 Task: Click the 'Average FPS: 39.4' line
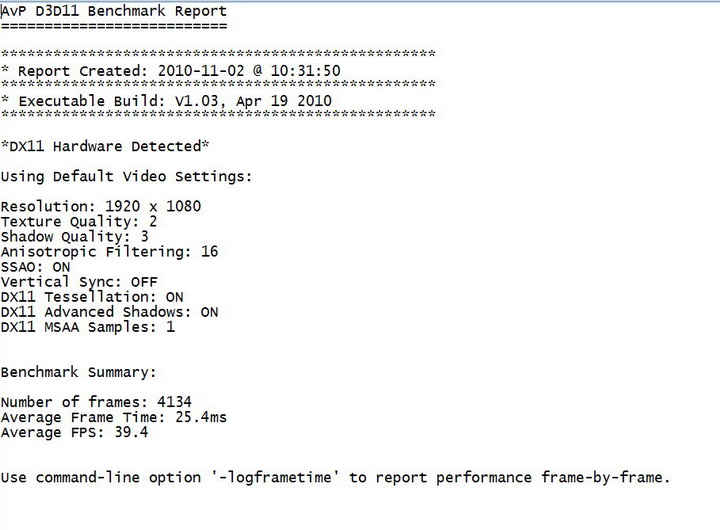75,433
